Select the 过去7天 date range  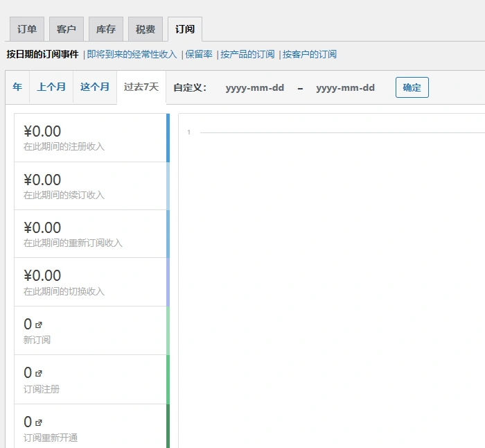click(141, 87)
